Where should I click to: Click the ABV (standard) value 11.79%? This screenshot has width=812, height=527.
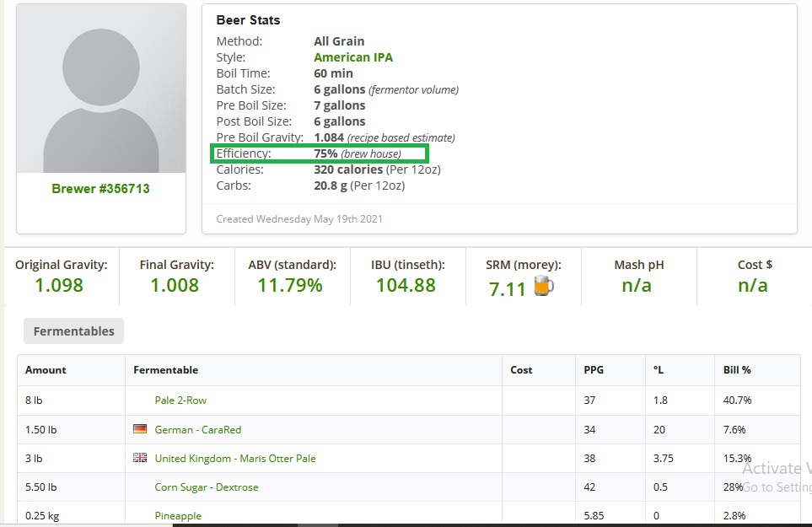[x=290, y=285]
